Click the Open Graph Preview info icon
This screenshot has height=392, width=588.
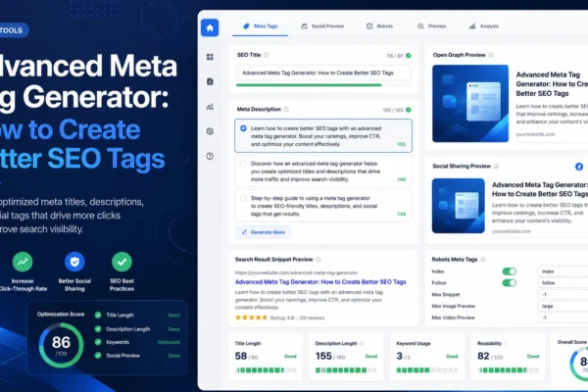tap(491, 55)
